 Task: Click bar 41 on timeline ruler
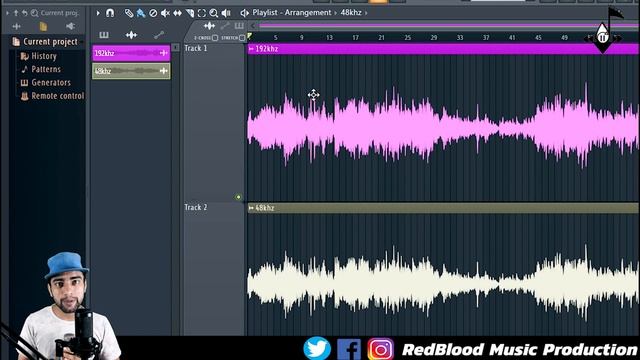(512, 38)
